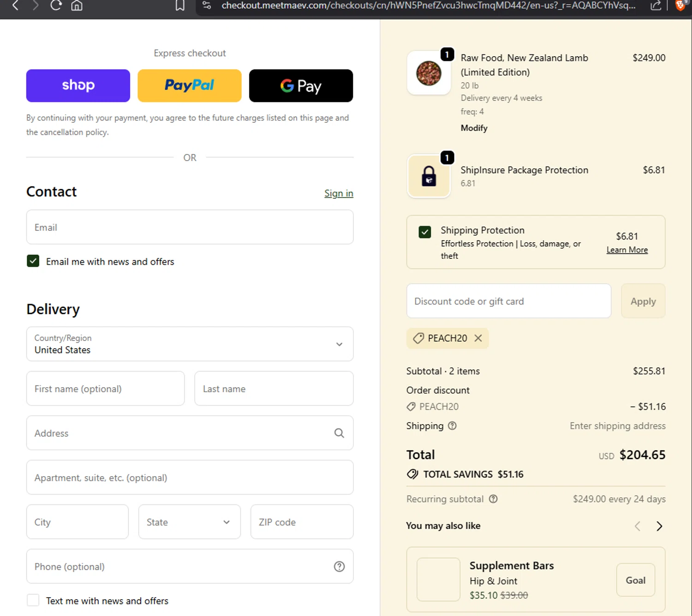Image resolution: width=692 pixels, height=616 pixels.
Task: Go back with the browser back arrow
Action: [x=15, y=6]
